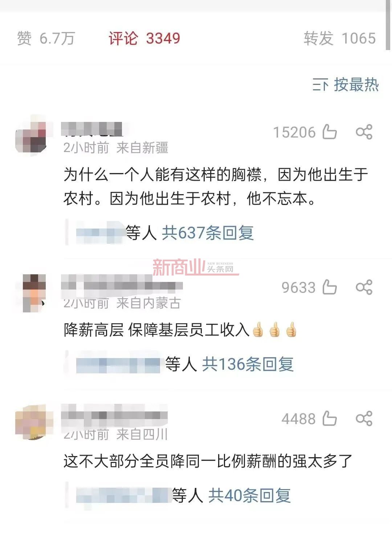This screenshot has width=392, height=533.
Task: Switch to the 赞 6.7万 tab
Action: pyautogui.click(x=46, y=38)
